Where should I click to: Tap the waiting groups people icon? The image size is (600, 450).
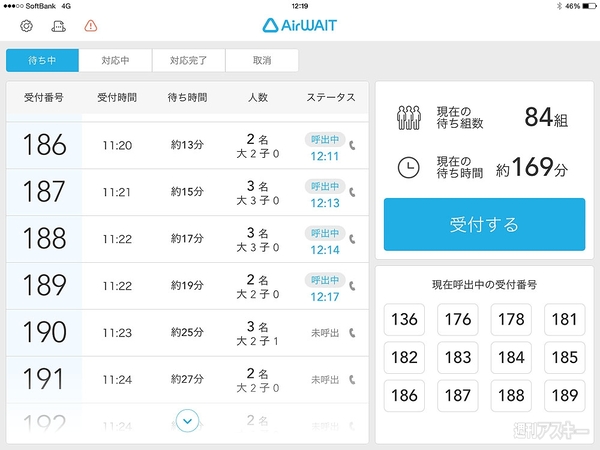pos(409,117)
